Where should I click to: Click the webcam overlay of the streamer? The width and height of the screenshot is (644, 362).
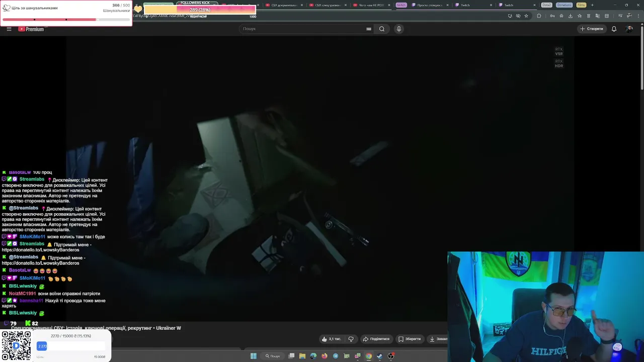pyautogui.click(x=545, y=307)
